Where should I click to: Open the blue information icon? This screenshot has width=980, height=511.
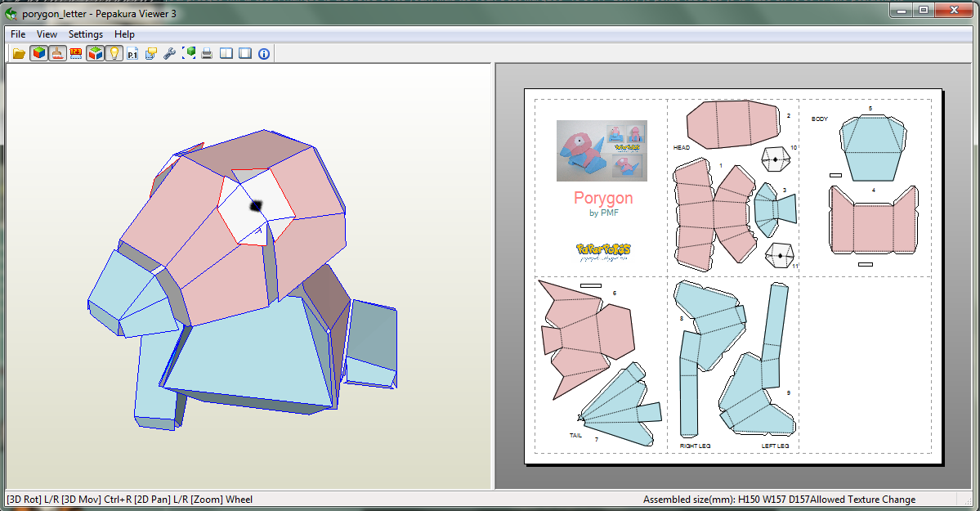click(264, 54)
